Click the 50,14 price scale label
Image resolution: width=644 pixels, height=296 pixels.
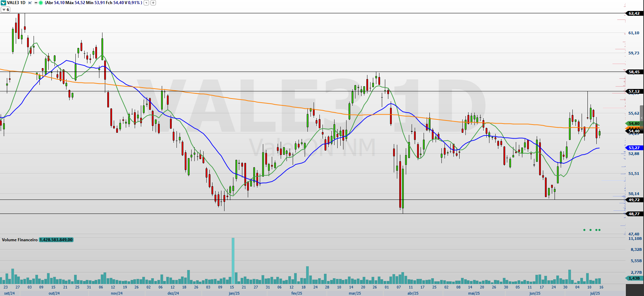[634, 194]
